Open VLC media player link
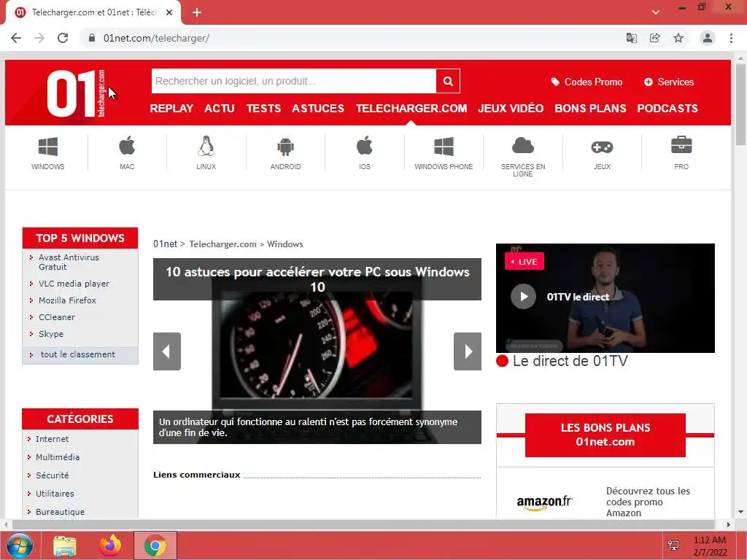The height and width of the screenshot is (560, 747). (x=74, y=284)
